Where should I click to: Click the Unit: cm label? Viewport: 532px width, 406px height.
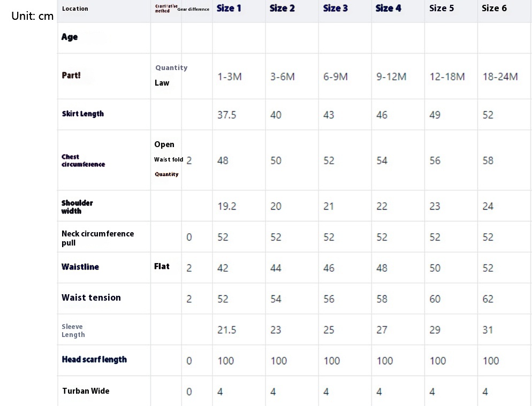[33, 16]
